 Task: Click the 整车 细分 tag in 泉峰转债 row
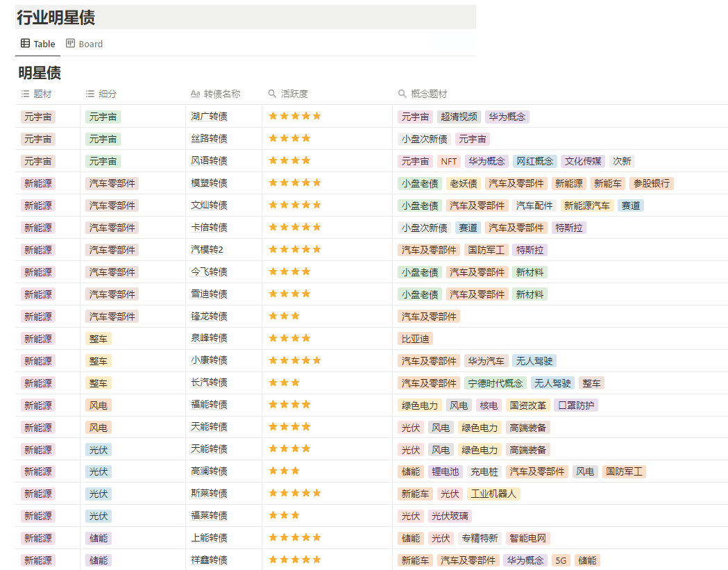99,339
